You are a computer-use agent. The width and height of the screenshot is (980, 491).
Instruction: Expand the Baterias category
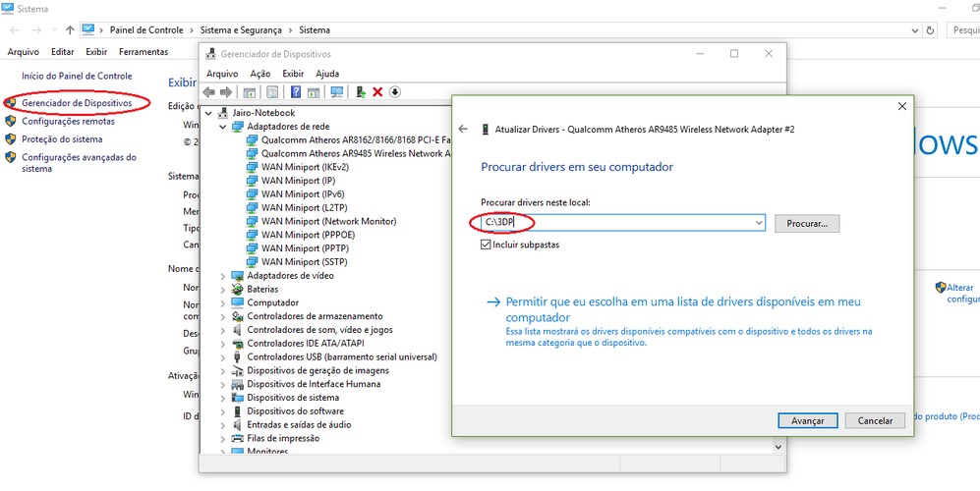click(222, 290)
